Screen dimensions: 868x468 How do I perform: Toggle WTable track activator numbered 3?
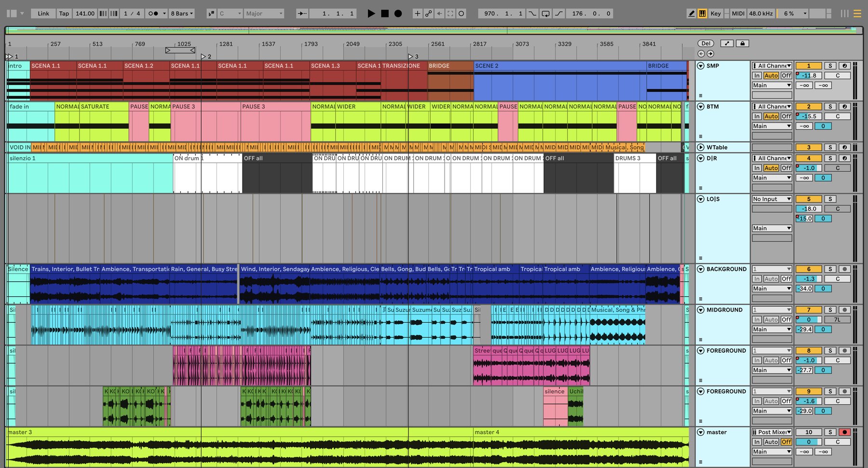tap(809, 147)
